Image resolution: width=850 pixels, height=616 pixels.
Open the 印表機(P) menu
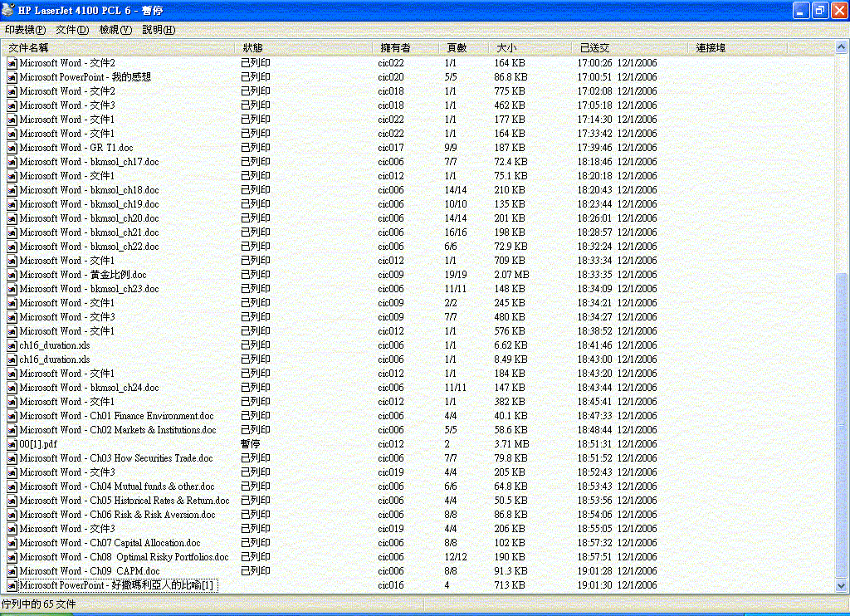[25, 30]
